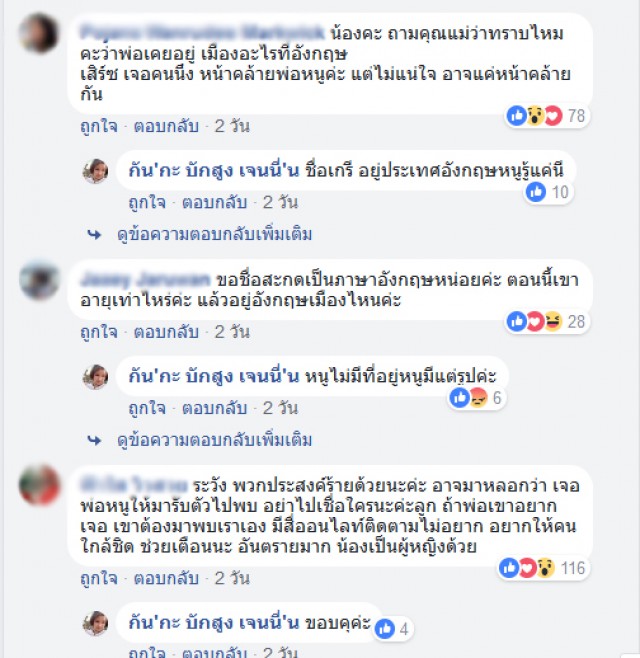Expand first ดูข้อความตอบกลับเพิ่มเติม replies
The height and width of the screenshot is (658, 640).
click(214, 235)
